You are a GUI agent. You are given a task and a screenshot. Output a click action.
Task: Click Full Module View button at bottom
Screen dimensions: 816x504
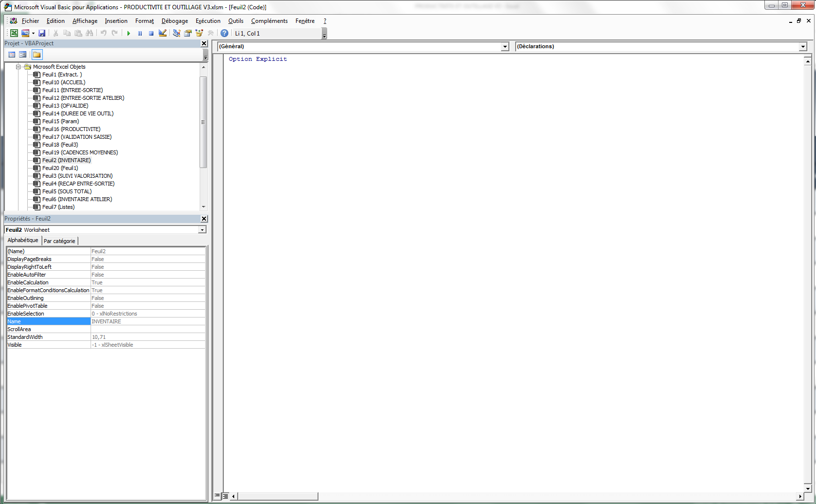click(x=225, y=496)
